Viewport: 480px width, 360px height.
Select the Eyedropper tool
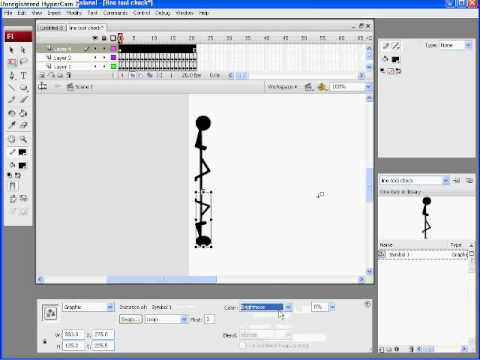(12, 125)
